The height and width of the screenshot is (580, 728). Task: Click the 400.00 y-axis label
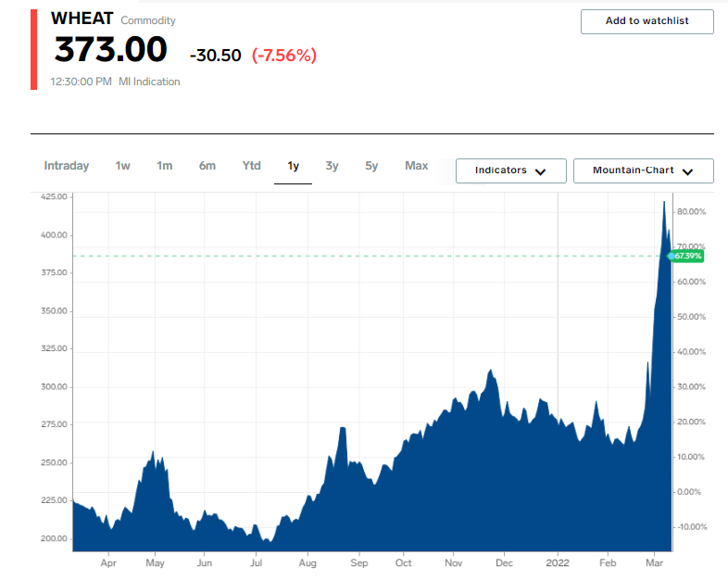(54, 235)
